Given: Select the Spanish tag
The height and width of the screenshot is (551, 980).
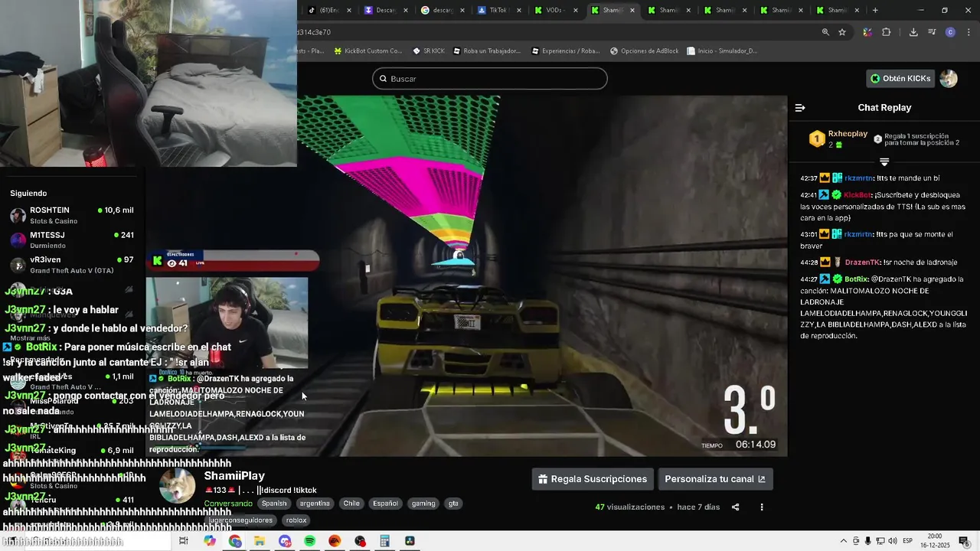Looking at the screenshot, I should tap(274, 504).
